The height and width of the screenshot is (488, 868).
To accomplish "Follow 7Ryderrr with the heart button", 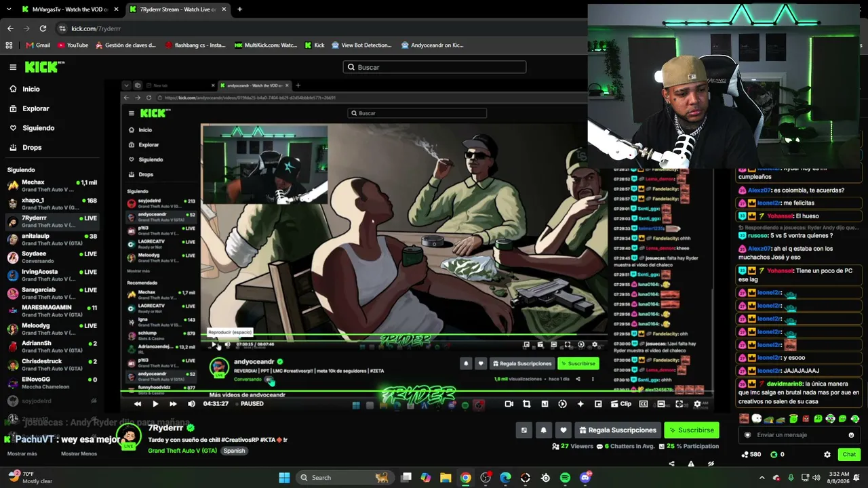I will [563, 430].
